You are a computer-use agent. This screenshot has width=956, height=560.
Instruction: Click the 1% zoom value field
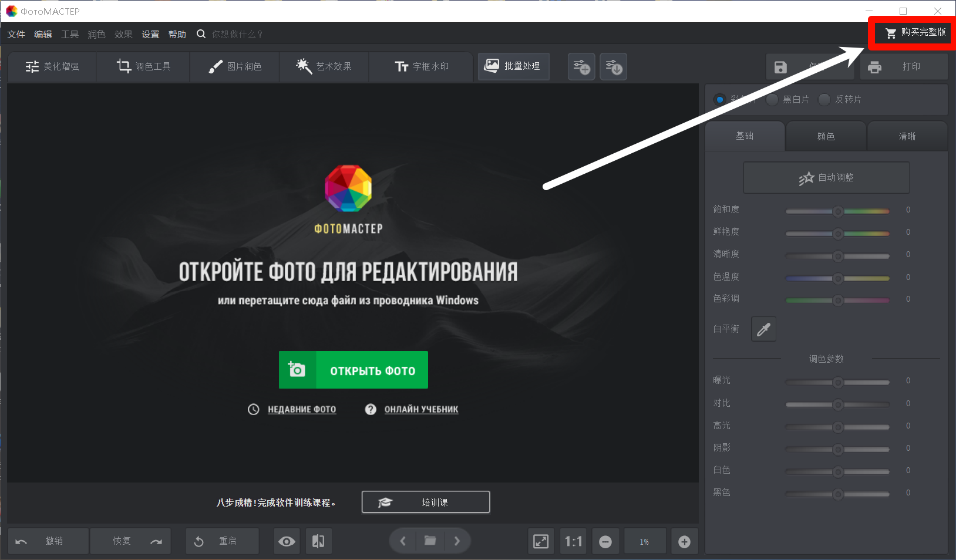click(645, 542)
